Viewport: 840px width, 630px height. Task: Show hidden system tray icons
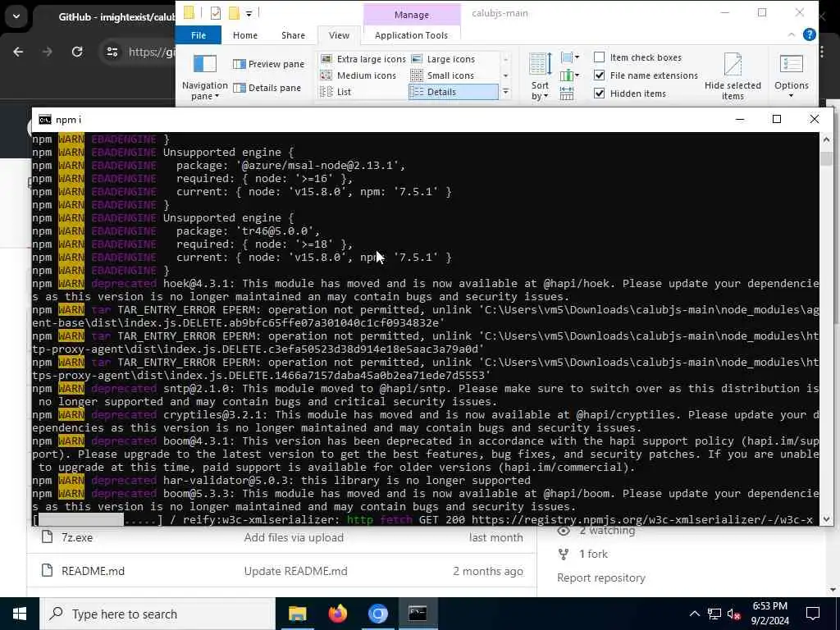pyautogui.click(x=694, y=614)
